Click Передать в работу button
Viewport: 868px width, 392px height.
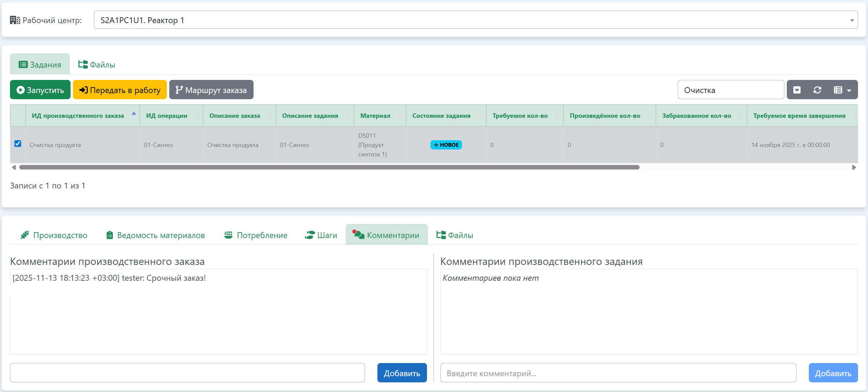click(120, 90)
